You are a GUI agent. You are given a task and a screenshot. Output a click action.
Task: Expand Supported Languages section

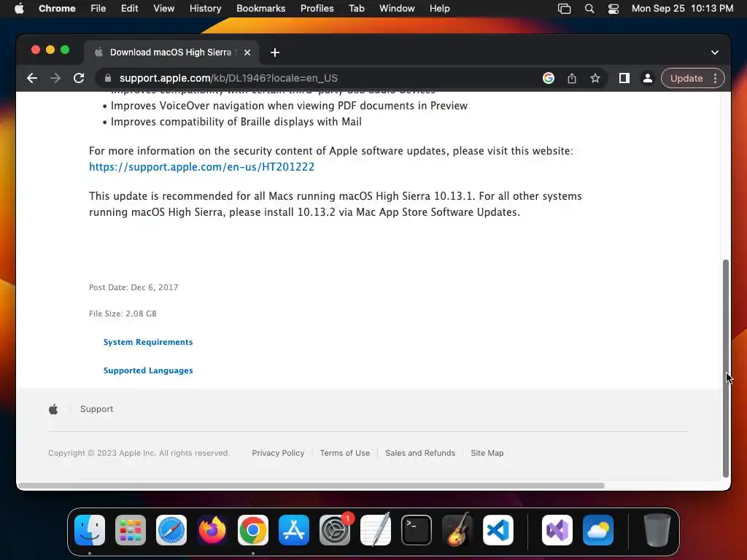pyautogui.click(x=148, y=370)
